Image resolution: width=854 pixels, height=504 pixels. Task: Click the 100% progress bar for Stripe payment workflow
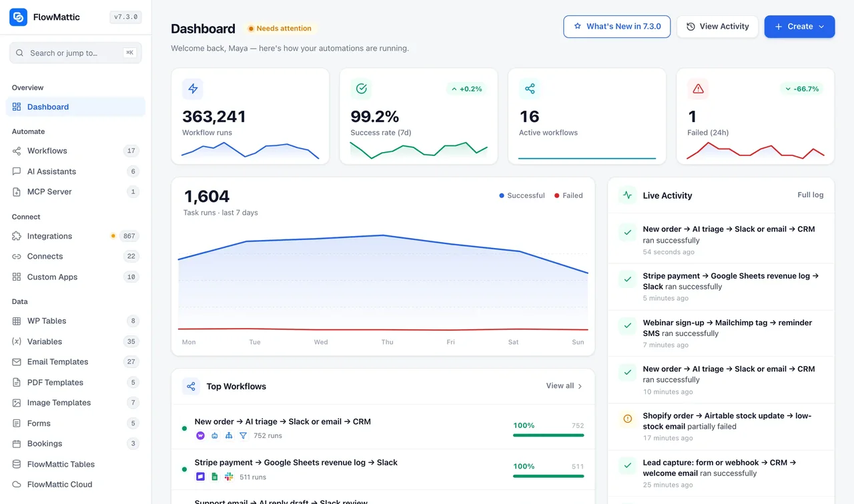click(548, 476)
